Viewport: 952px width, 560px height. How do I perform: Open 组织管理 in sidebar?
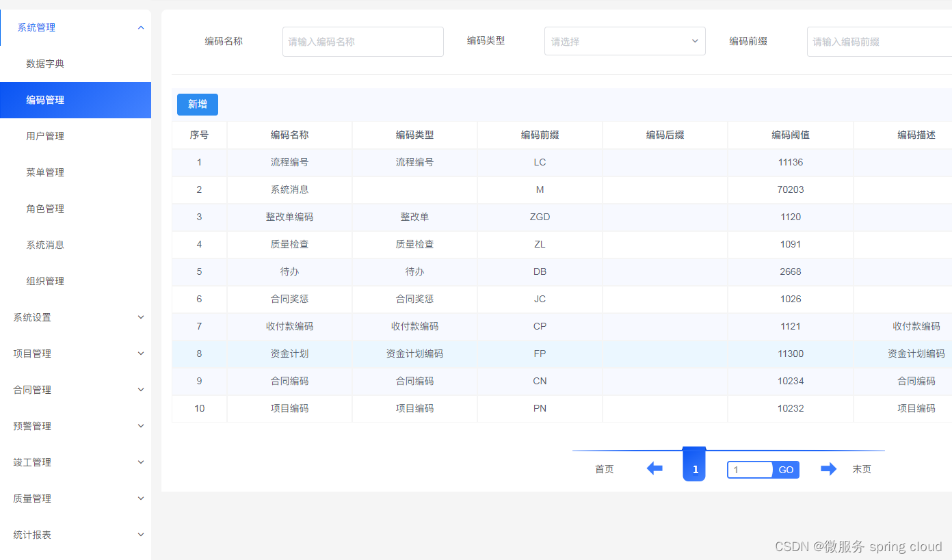pos(75,281)
